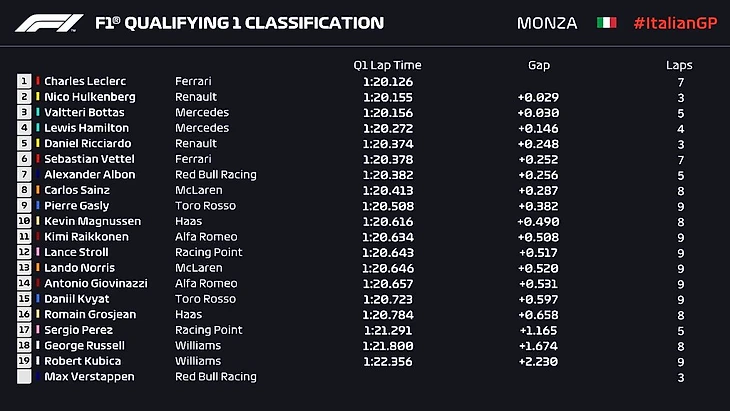Select Red Bull Racing team in Albon's row
Image resolution: width=730 pixels, height=411 pixels.
click(215, 174)
